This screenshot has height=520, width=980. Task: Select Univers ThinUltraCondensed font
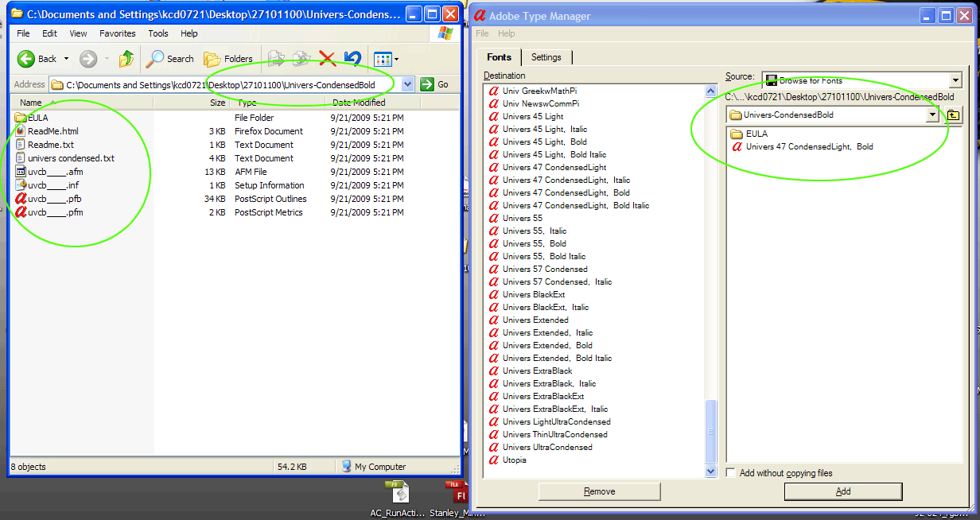pos(547,434)
